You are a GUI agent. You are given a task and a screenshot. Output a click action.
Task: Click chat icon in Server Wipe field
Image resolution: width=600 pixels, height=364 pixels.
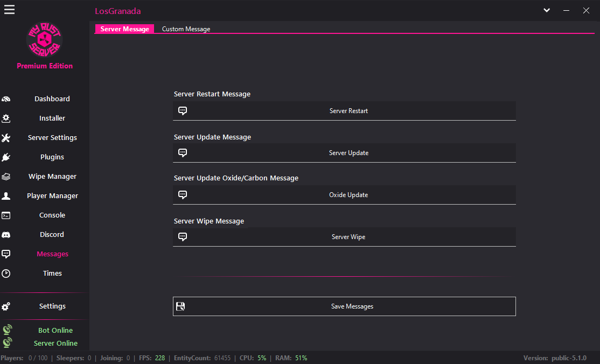pyautogui.click(x=183, y=236)
